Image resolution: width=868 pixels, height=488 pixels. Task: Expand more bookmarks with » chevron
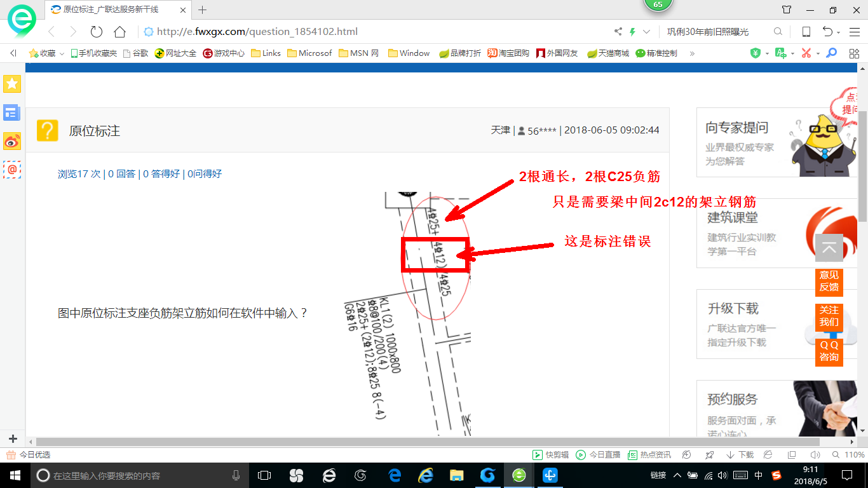692,53
